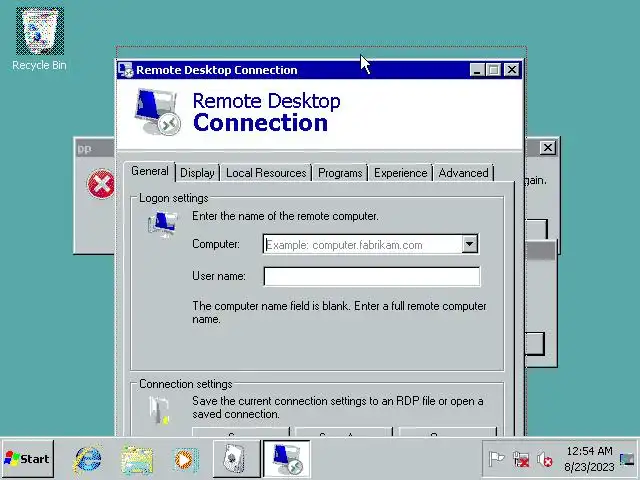This screenshot has width=640, height=480.
Task: Click the Remote Desktop Connection title bar icon
Action: click(x=125, y=70)
